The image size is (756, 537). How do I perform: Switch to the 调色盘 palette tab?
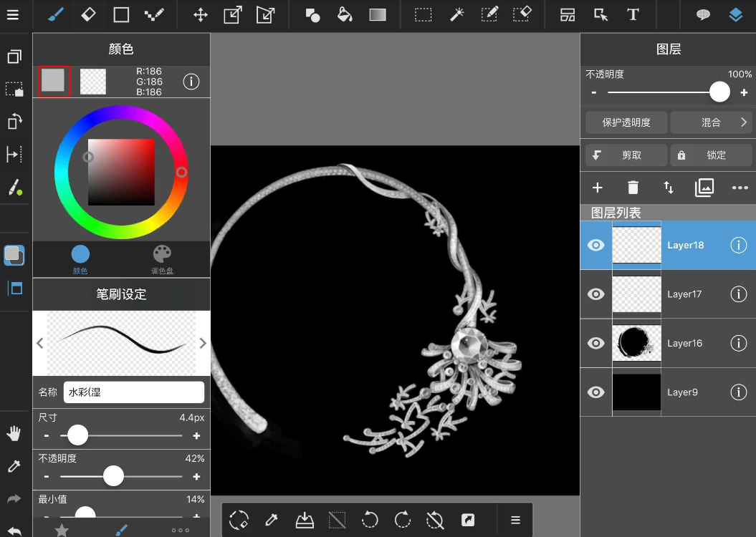tap(163, 259)
